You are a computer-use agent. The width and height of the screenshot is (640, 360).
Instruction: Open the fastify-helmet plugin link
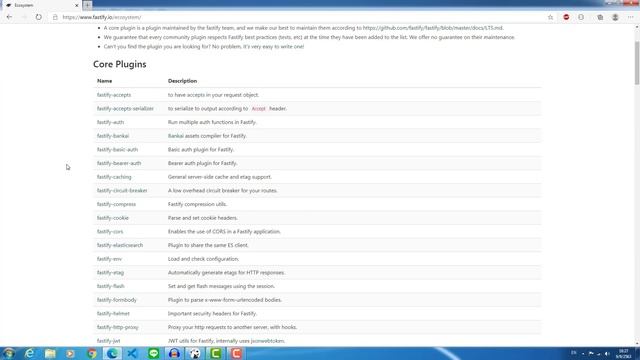click(113, 313)
